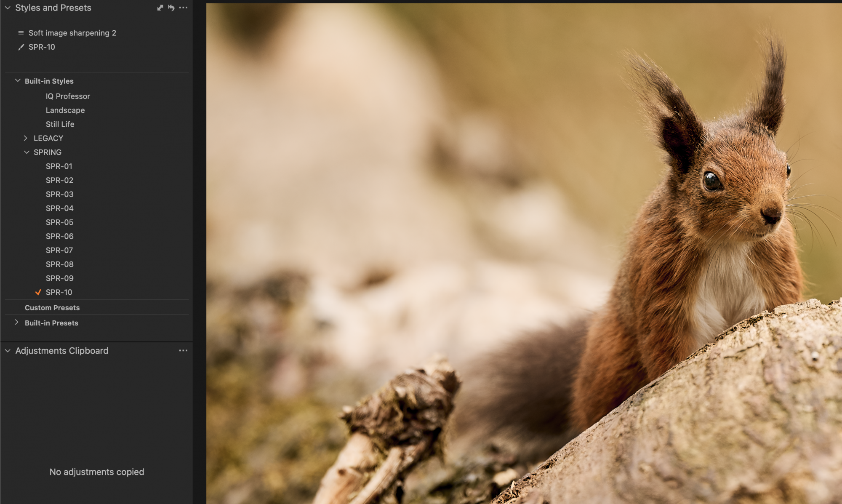Toggle the orange checkmark on SPR-10 style

[38, 292]
